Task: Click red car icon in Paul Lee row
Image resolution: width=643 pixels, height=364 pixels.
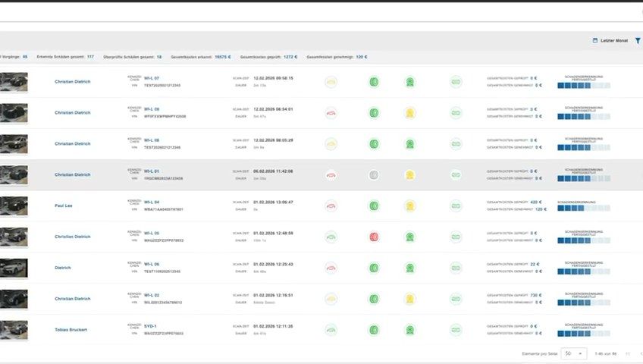Action: pos(331,206)
